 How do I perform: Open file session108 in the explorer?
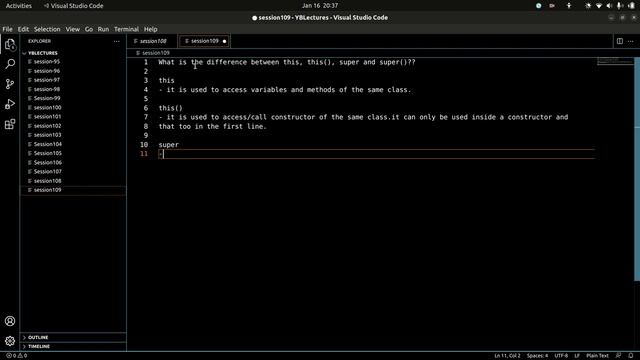click(47, 181)
